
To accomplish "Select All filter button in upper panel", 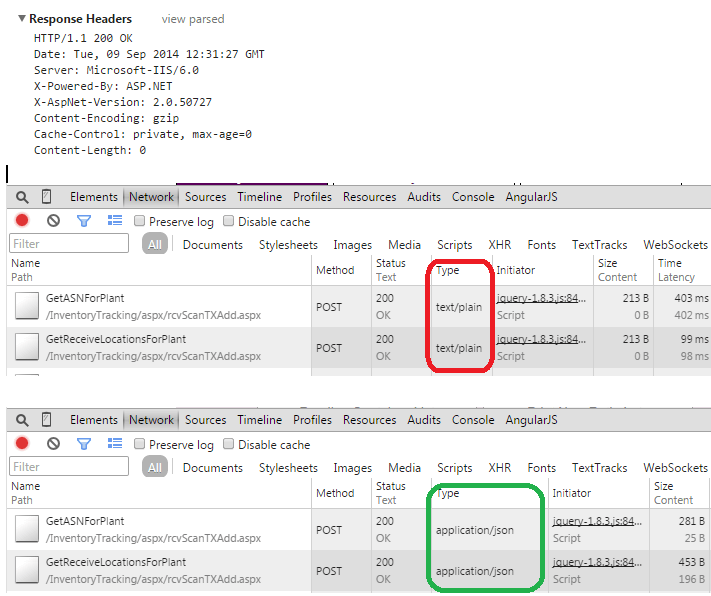I will 155,244.
